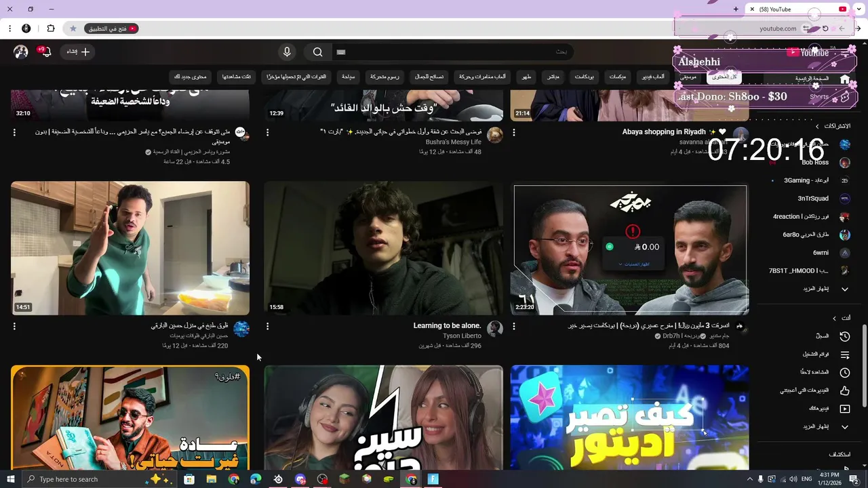The width and height of the screenshot is (868, 488).
Task: Select the محتوى جديد لك chip
Action: [191, 77]
